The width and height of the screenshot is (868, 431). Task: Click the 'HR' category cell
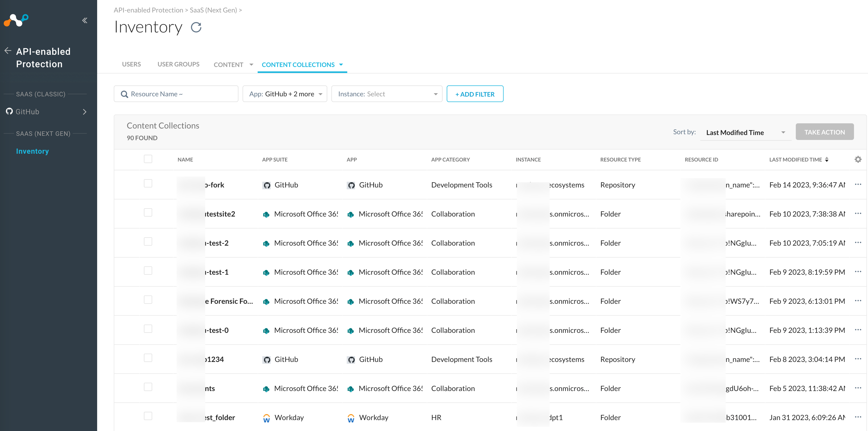[436, 417]
